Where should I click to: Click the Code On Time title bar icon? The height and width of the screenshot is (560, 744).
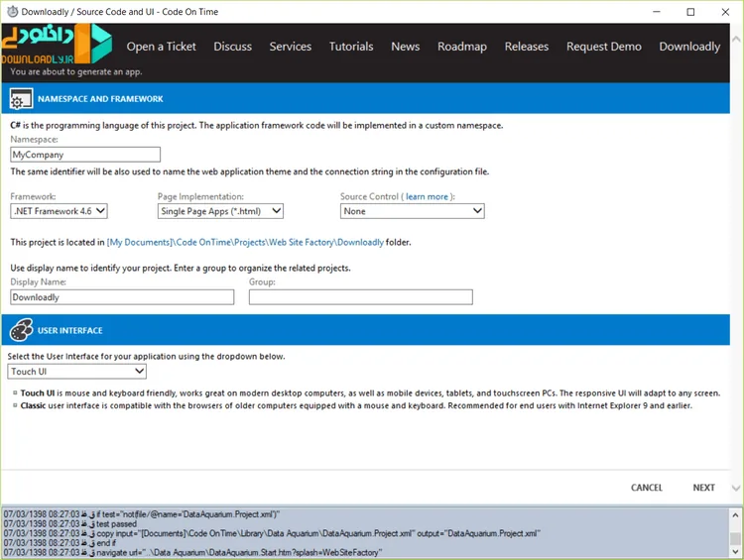(12, 11)
